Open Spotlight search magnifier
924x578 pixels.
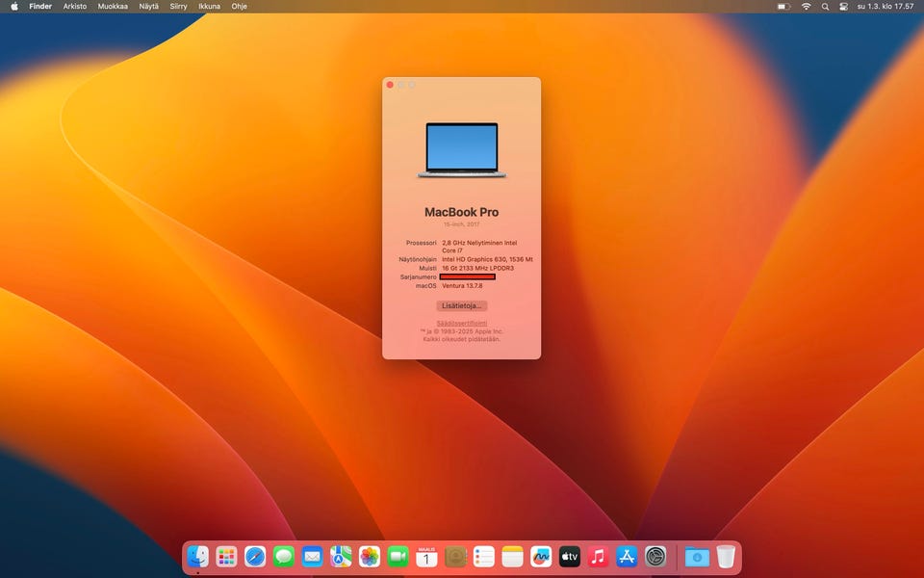[825, 7]
